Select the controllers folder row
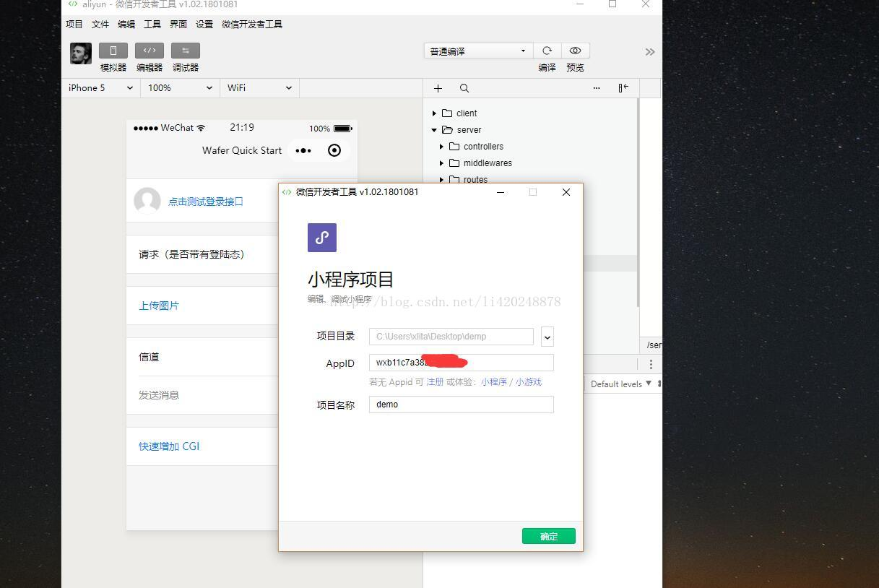This screenshot has height=588, width=879. pyautogui.click(x=530, y=147)
